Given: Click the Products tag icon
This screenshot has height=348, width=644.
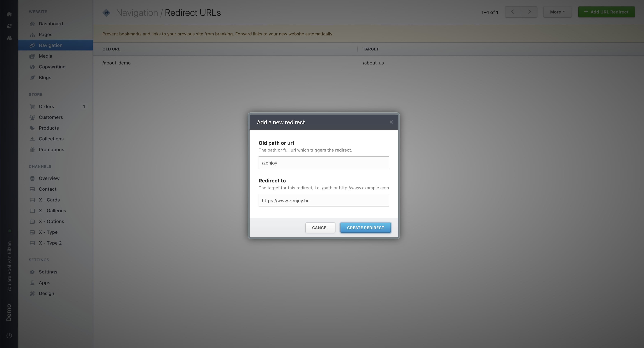Looking at the screenshot, I should pos(33,128).
